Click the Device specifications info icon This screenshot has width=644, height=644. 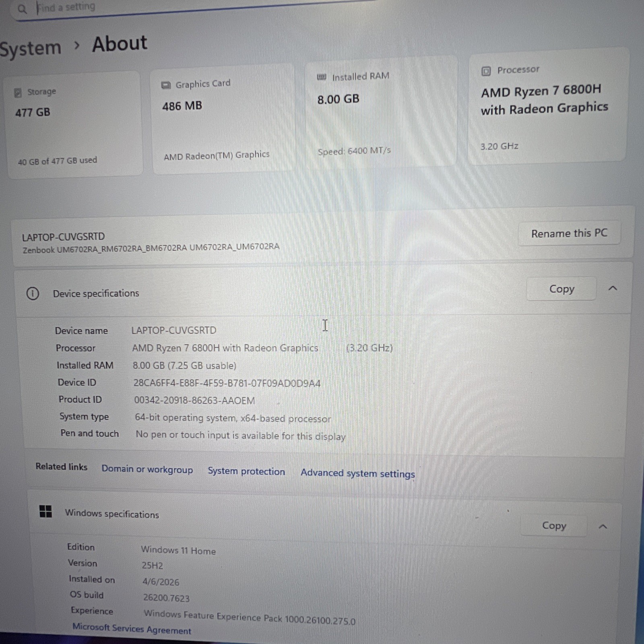[x=33, y=293]
